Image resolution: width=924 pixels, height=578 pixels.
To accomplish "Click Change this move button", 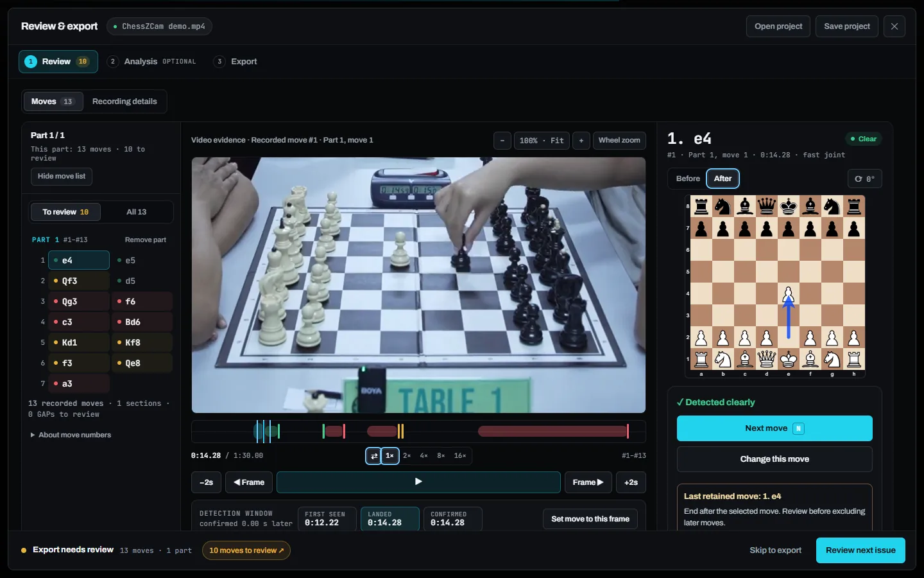I will point(774,459).
